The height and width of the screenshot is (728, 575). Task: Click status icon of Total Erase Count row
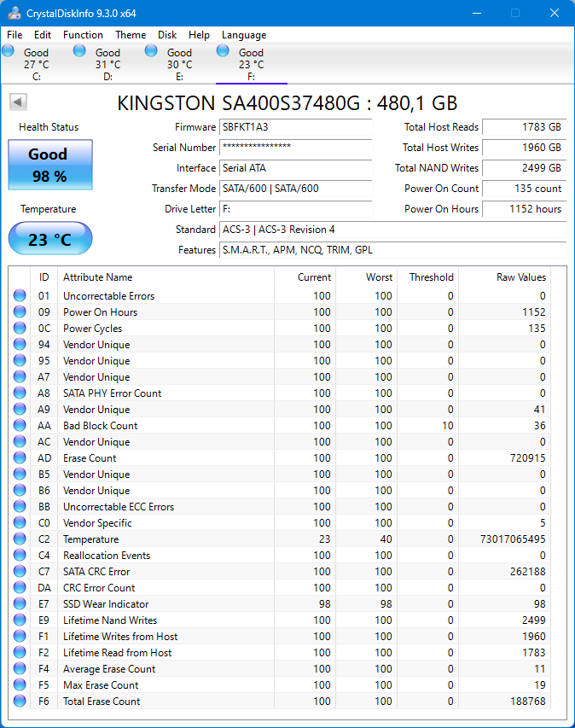20,701
